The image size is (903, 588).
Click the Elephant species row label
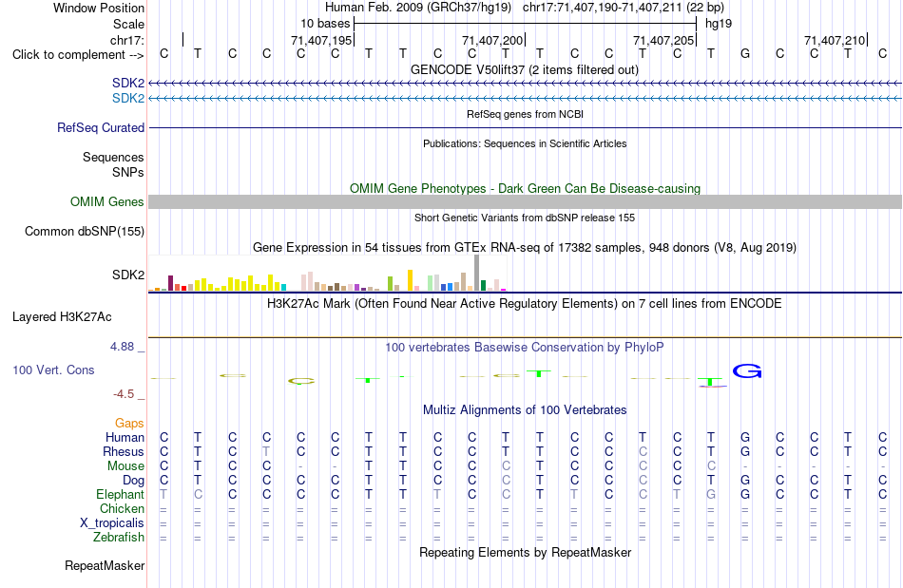(x=121, y=494)
